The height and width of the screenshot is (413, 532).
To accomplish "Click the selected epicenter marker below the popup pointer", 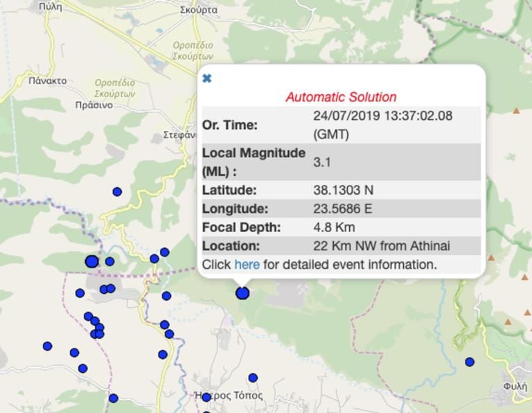I will (242, 293).
